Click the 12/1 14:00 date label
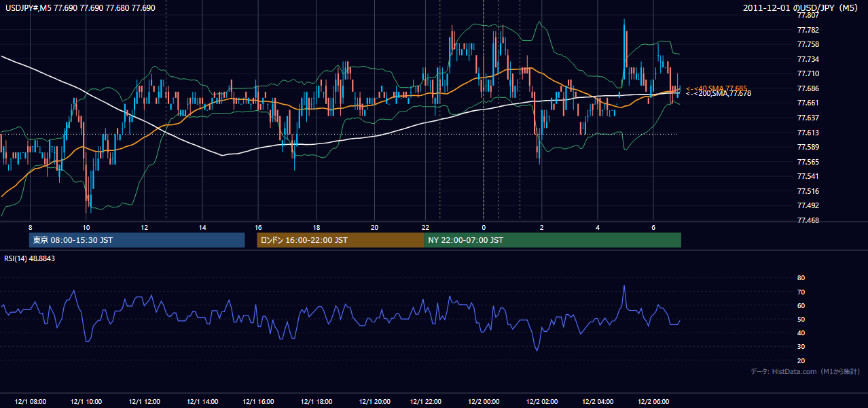The height and width of the screenshot is (408, 868). tap(202, 402)
